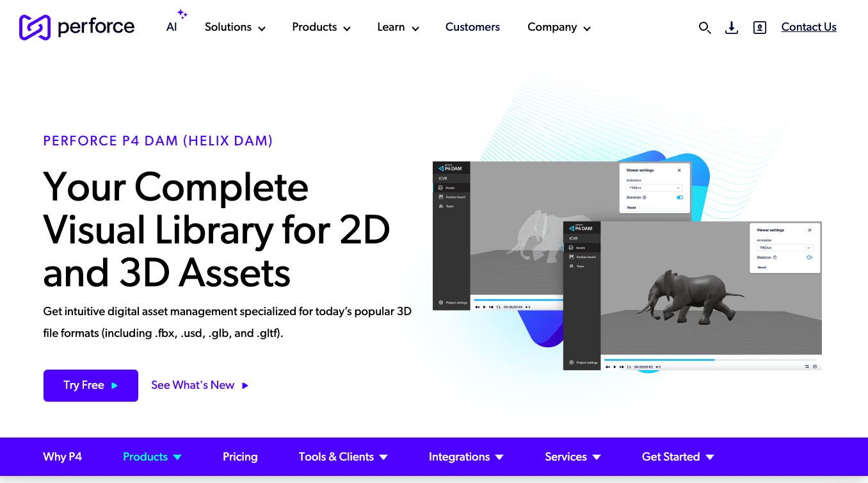
Task: Expand the Integrations dropdown
Action: [x=466, y=457]
